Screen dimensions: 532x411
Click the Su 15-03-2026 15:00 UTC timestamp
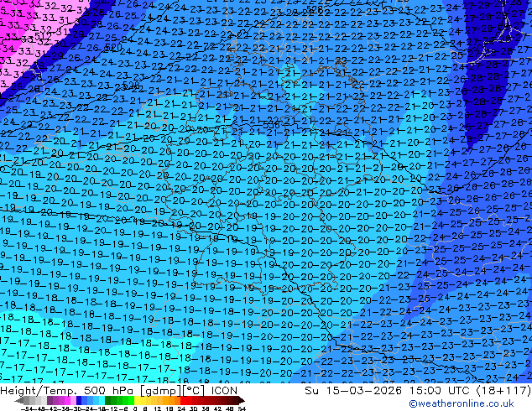coord(418,390)
